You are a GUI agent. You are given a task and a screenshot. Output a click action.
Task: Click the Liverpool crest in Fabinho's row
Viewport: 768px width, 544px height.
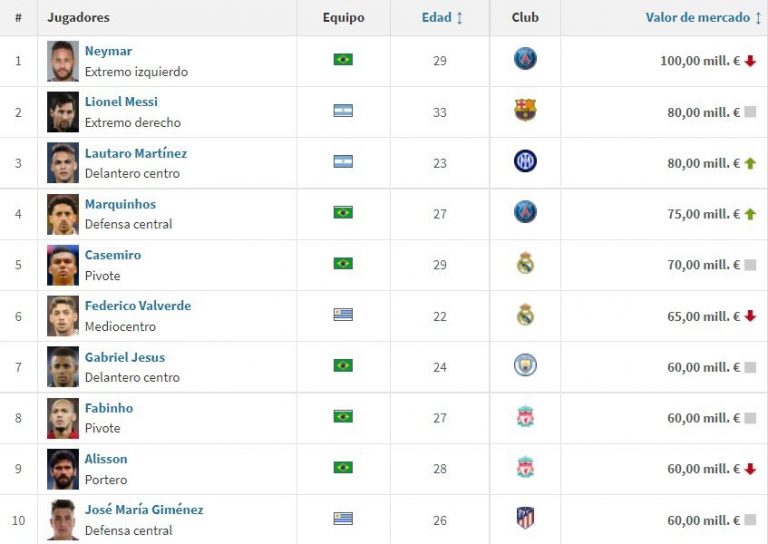point(525,416)
